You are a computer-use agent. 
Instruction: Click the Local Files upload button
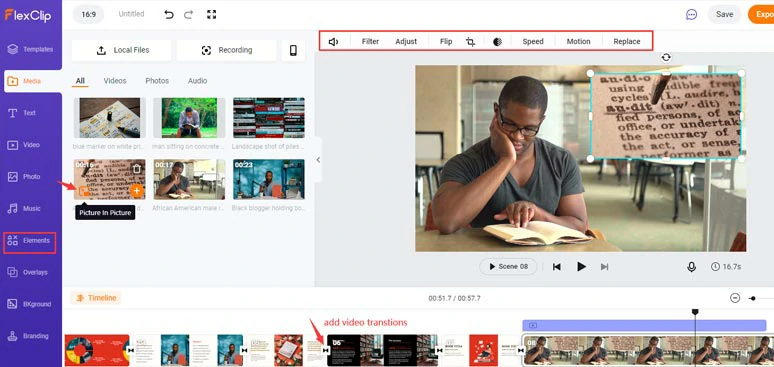point(121,50)
